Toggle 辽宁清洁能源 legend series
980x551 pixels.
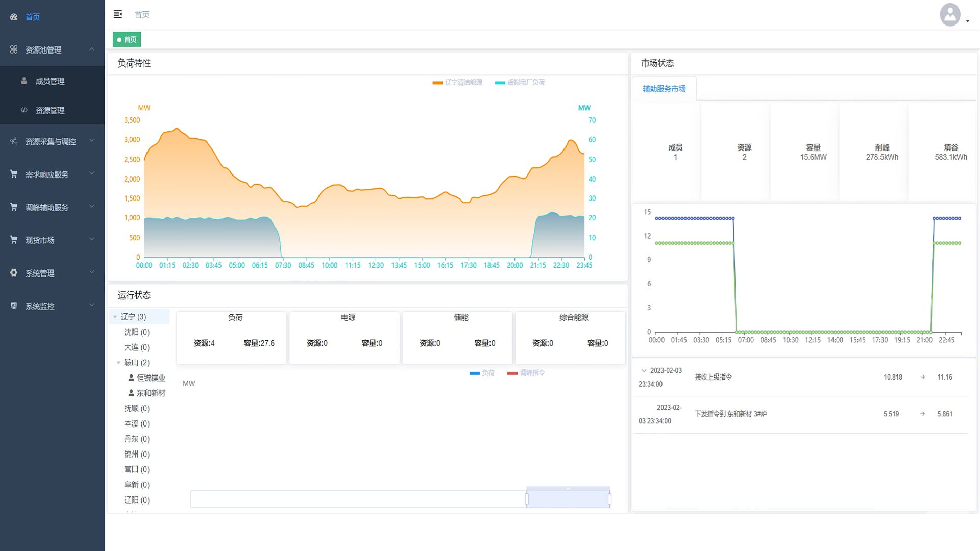(x=457, y=82)
